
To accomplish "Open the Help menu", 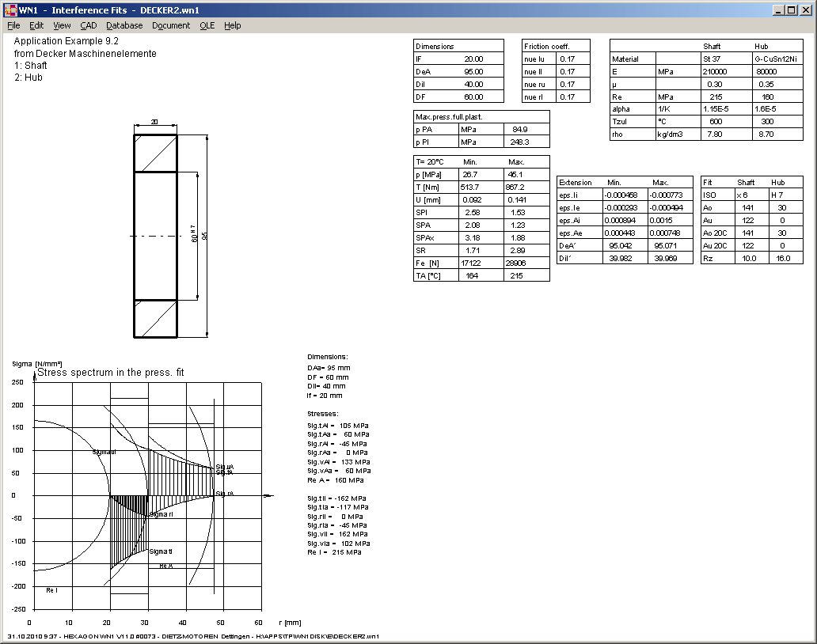I will tap(232, 25).
